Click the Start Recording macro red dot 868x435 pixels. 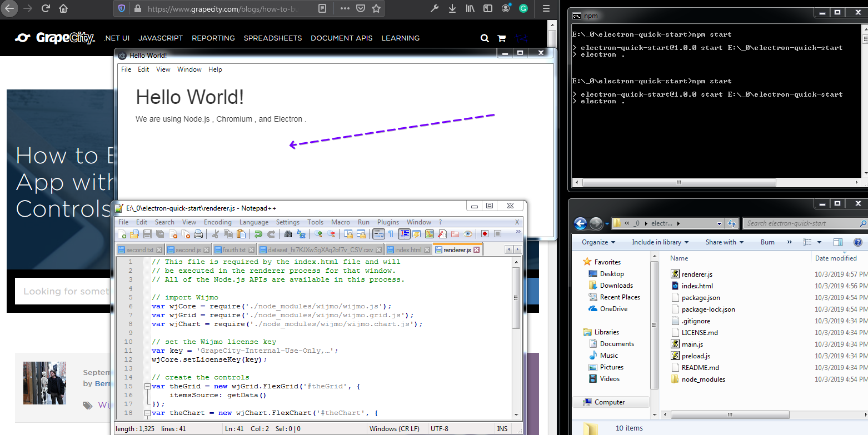click(x=485, y=234)
